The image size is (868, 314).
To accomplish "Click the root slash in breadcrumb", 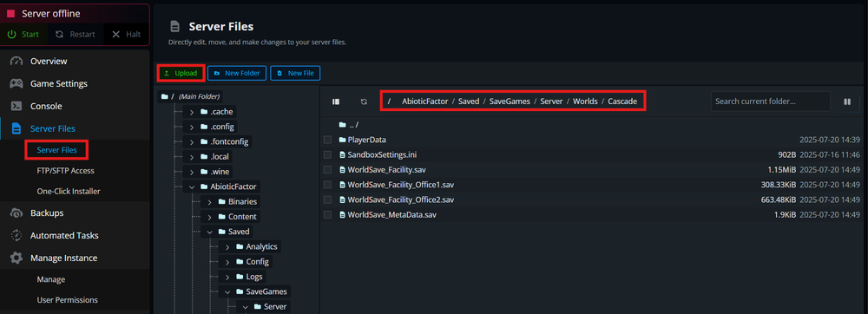I will click(x=389, y=101).
